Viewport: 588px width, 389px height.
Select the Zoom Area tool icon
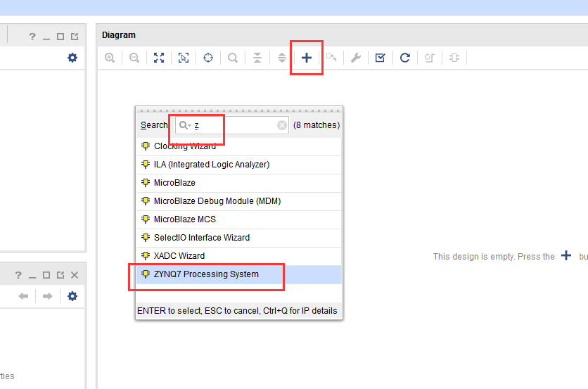(x=184, y=58)
